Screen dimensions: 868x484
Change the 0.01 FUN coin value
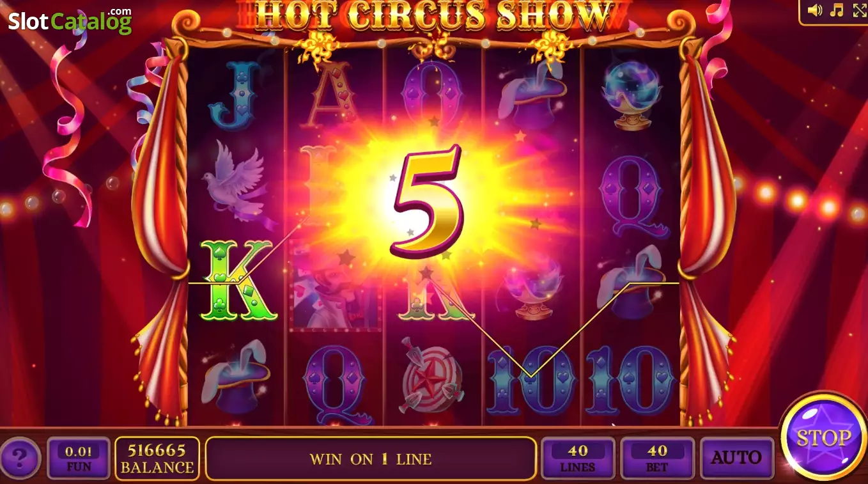[x=79, y=458]
